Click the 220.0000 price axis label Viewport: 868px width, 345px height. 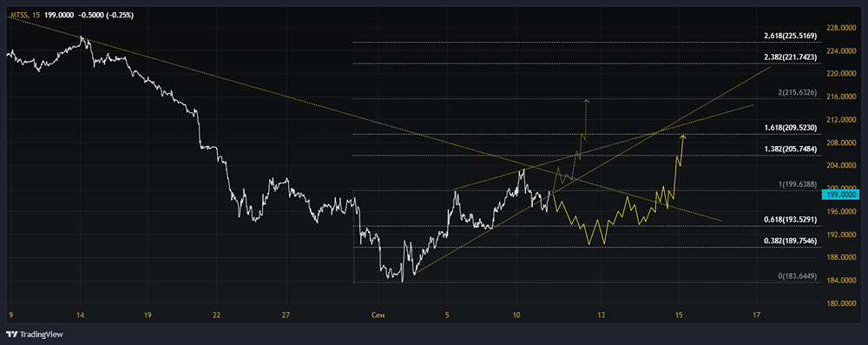coord(841,74)
